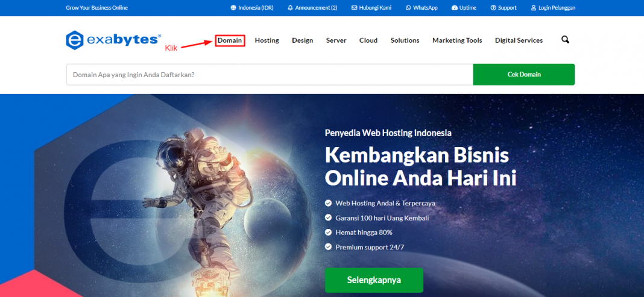
Task: Click the question mark icon beside Support
Action: 493,8
